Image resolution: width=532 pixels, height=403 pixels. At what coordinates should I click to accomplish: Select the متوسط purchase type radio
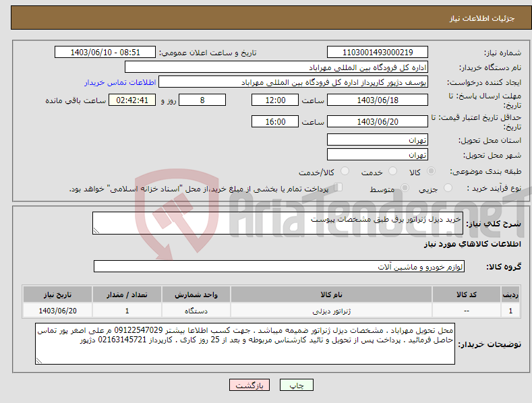pyautogui.click(x=405, y=187)
